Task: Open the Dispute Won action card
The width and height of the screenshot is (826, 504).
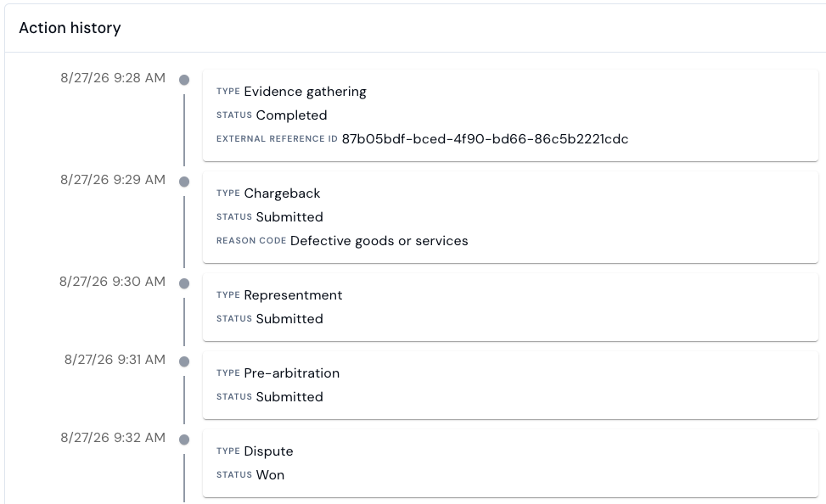Action: click(510, 463)
